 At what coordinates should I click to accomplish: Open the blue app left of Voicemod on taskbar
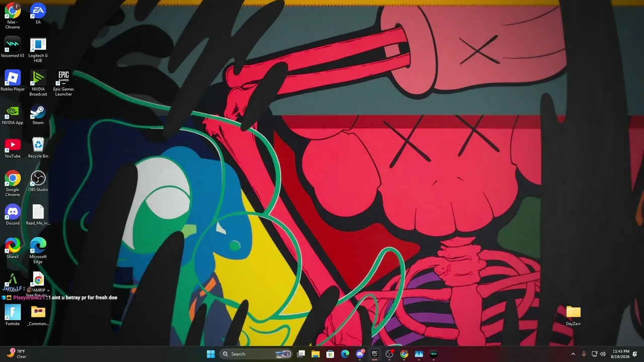click(419, 354)
